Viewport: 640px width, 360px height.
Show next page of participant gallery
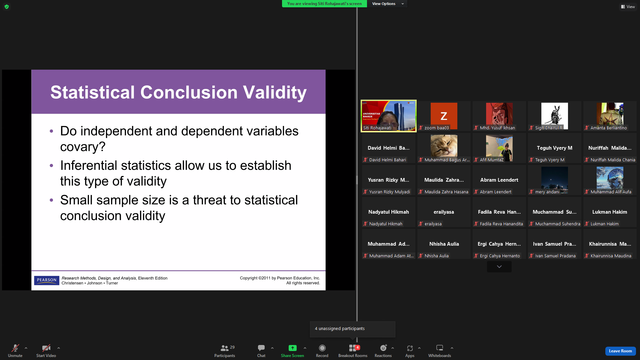coord(499,267)
